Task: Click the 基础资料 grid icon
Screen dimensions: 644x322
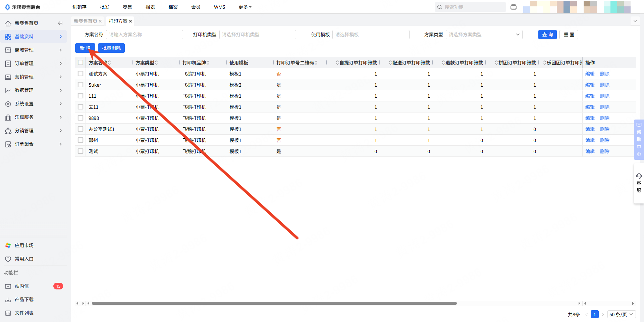Action: tap(8, 37)
